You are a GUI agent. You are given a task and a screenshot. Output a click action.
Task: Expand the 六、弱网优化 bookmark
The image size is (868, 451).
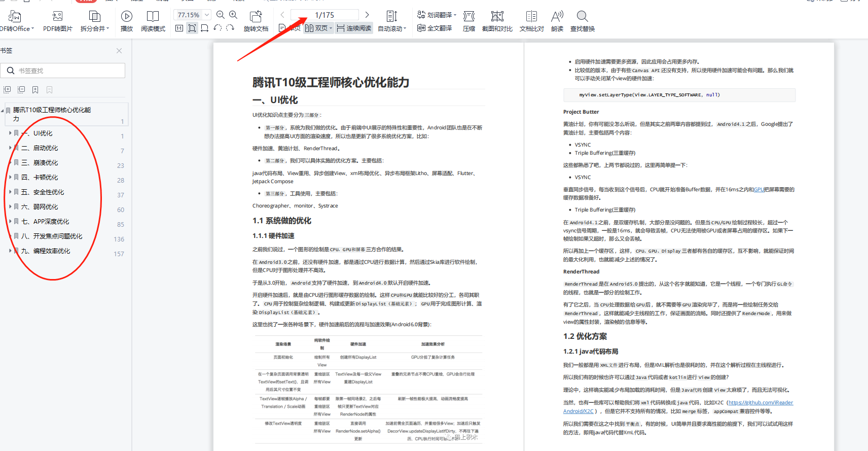(x=10, y=206)
